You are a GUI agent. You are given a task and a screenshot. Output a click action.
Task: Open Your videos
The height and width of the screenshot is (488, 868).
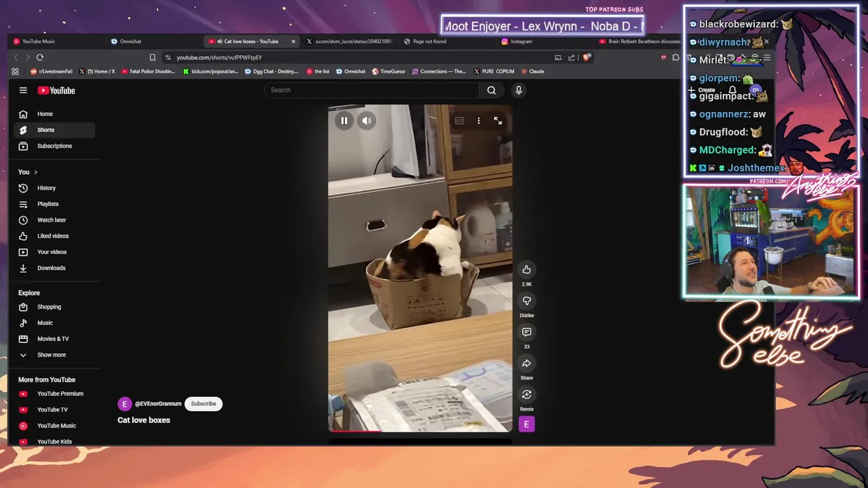[54, 252]
